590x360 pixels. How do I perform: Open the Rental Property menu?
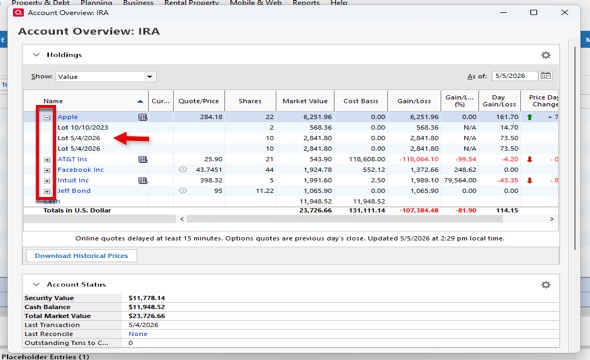[x=192, y=3]
